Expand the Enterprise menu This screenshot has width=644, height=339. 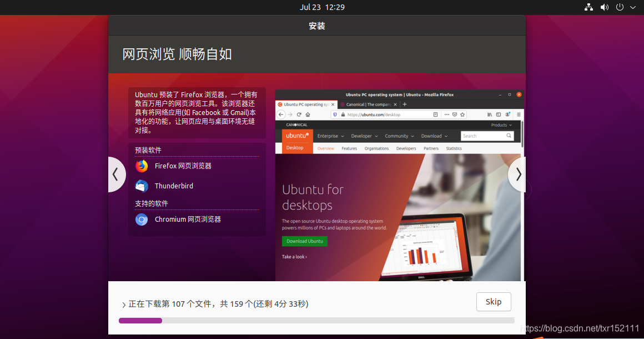(x=331, y=136)
